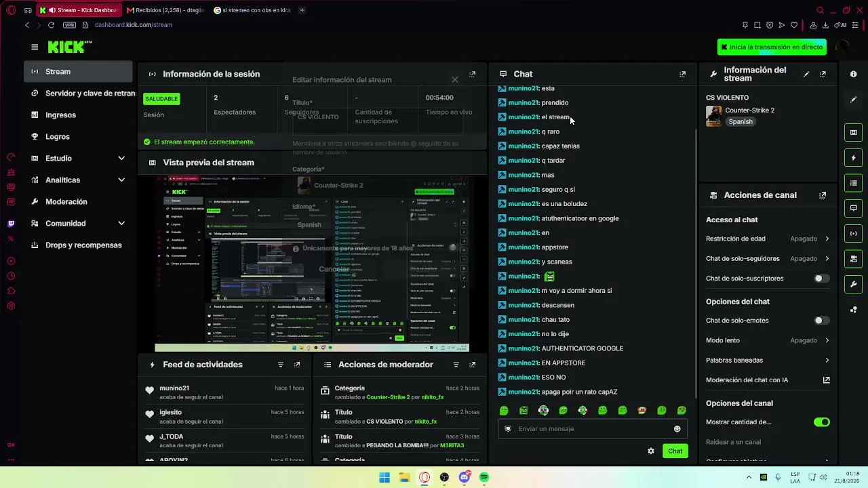Open chat settings gear icon
Image resolution: width=868 pixels, height=488 pixels.
point(651,451)
